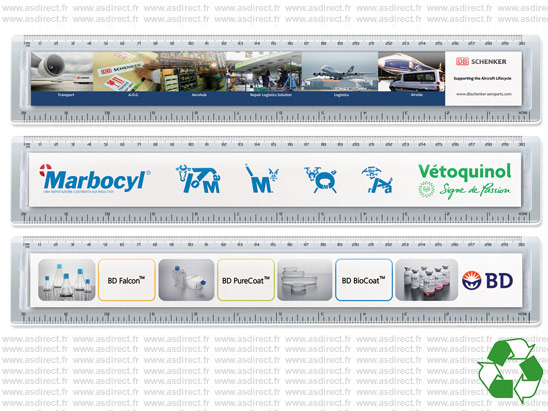The height and width of the screenshot is (411, 548).
Task: Click the blue round-bodied pig icon
Action: [320, 180]
